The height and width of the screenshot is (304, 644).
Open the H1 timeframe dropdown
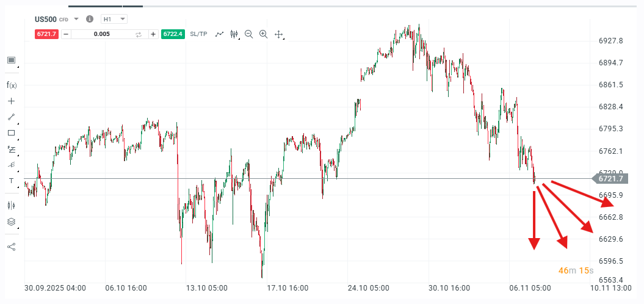coord(114,20)
